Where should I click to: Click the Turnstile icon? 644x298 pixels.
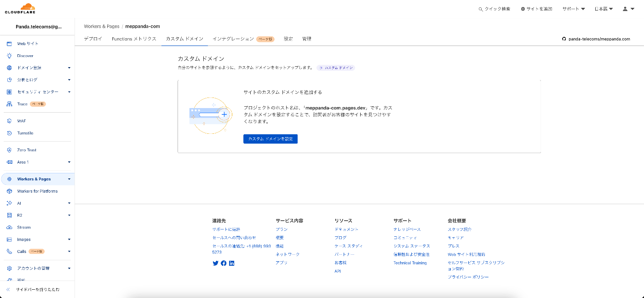[9, 133]
